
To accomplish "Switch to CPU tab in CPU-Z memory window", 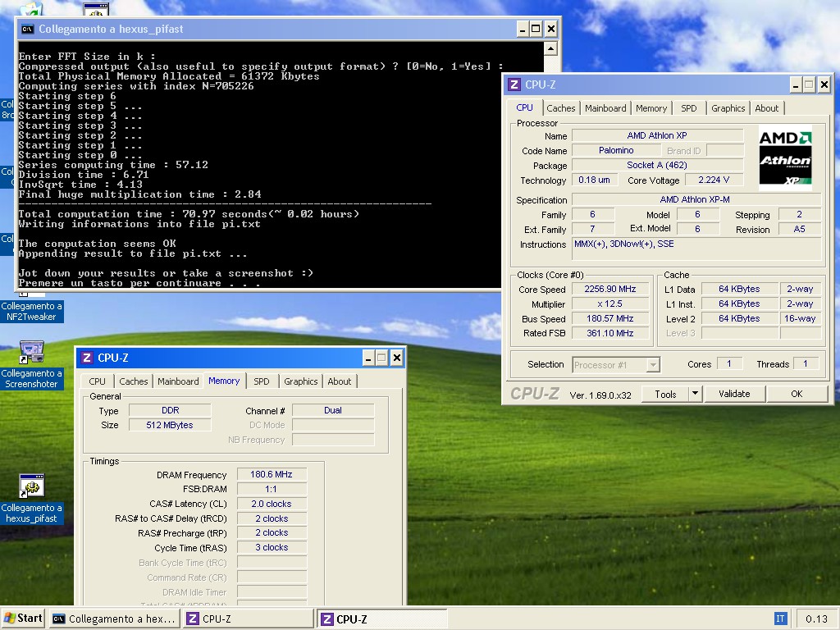I will 97,381.
